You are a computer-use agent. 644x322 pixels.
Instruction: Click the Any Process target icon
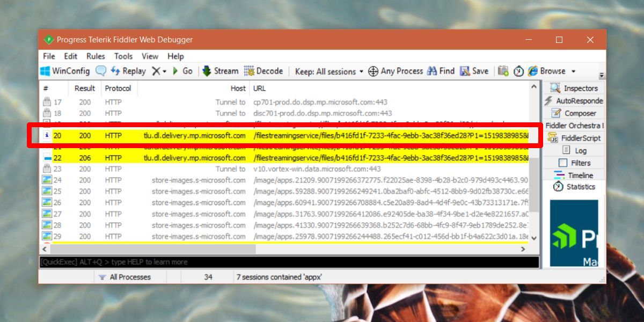pyautogui.click(x=396, y=71)
